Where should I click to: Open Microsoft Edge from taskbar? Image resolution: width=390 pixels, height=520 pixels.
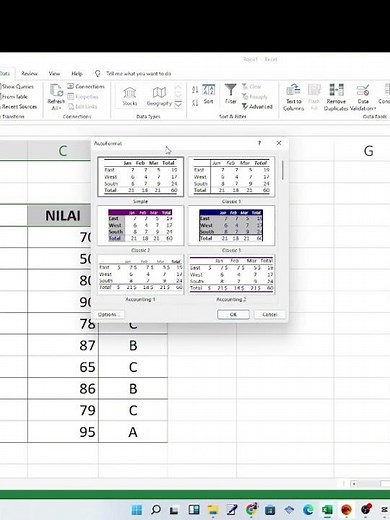pyautogui.click(x=308, y=510)
